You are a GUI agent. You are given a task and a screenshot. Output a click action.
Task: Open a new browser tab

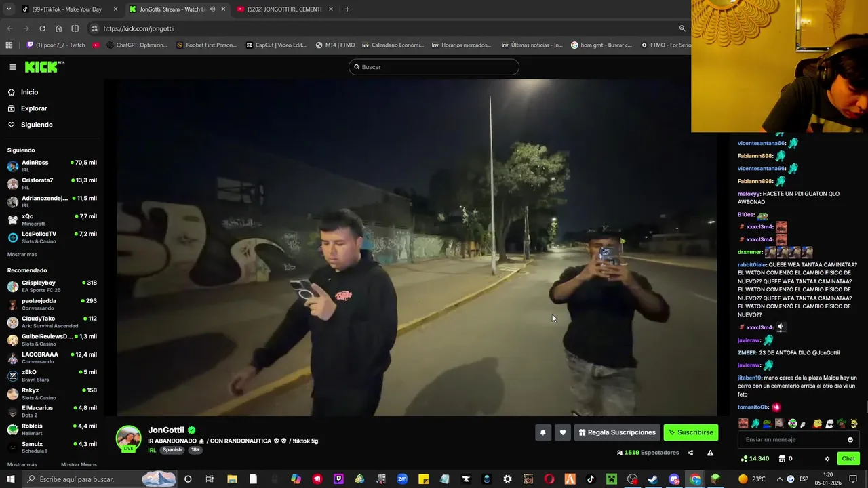[x=347, y=9]
